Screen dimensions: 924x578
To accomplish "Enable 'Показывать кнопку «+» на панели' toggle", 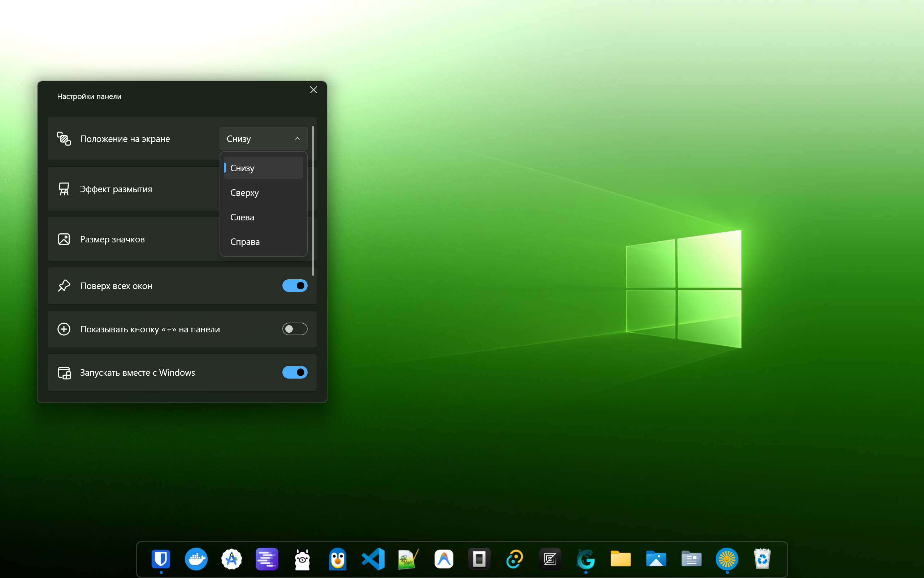I will (x=295, y=329).
